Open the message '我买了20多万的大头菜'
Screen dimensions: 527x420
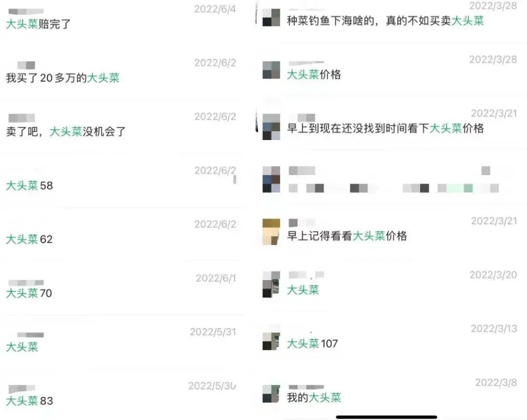(x=121, y=71)
